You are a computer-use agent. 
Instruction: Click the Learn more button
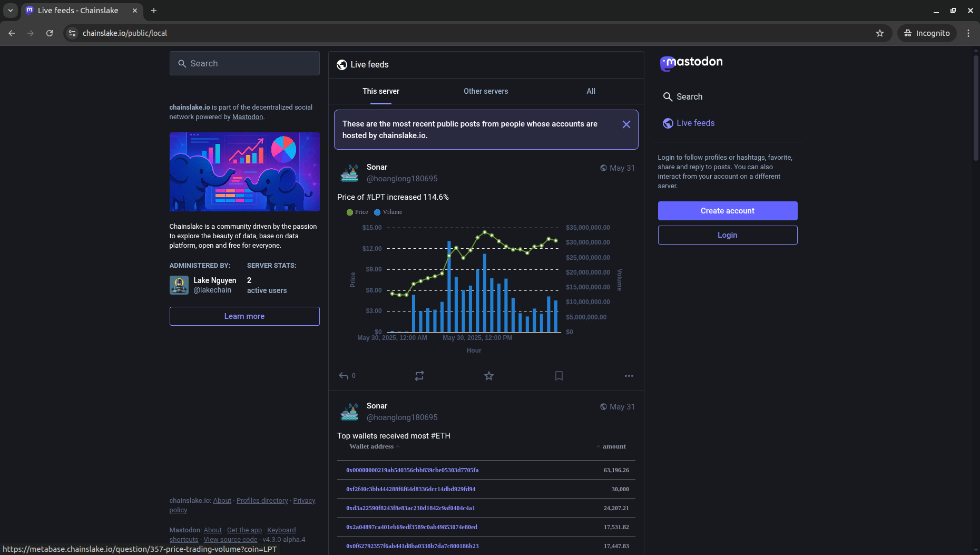click(x=244, y=316)
